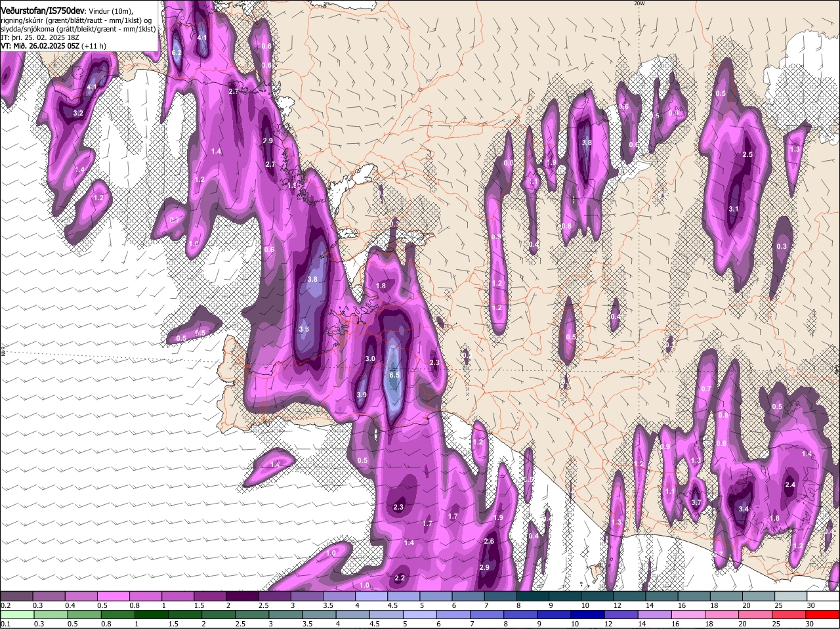Select the 25 label on the purple legend scale
Viewport: 840px width, 629px height.
(779, 605)
